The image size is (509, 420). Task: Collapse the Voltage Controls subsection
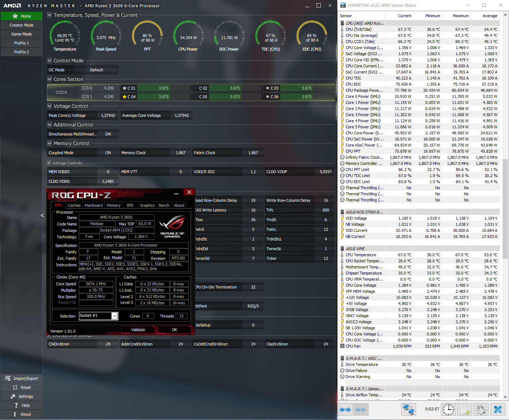[49, 163]
